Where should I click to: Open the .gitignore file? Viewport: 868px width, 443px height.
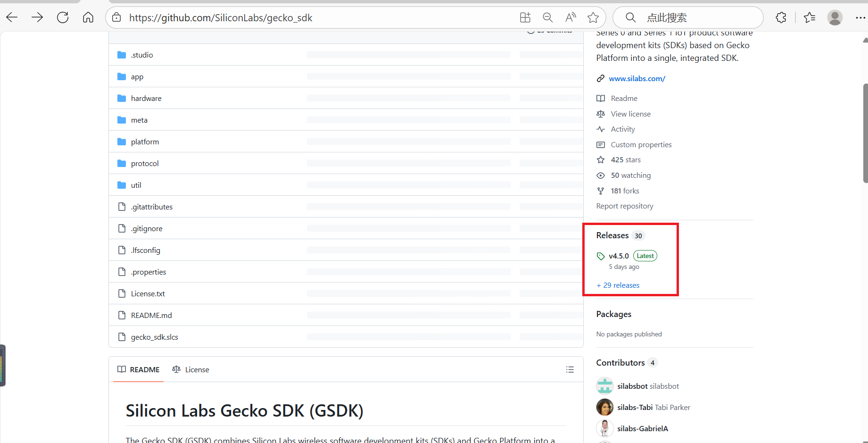pos(147,228)
